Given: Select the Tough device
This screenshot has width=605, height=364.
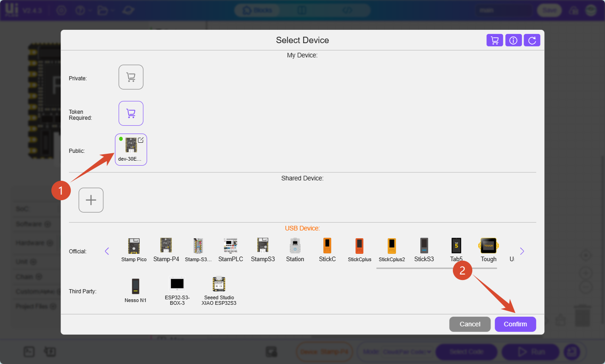Looking at the screenshot, I should [488, 250].
